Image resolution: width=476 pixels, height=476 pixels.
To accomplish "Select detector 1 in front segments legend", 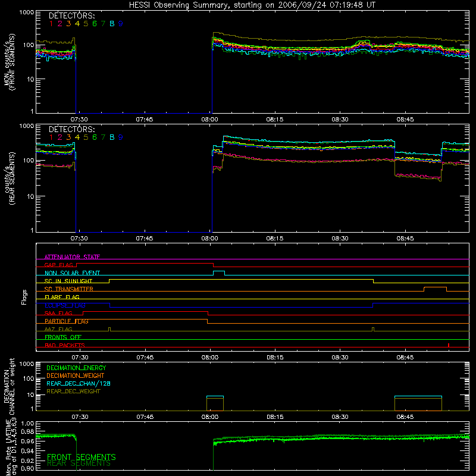I will (x=51, y=24).
